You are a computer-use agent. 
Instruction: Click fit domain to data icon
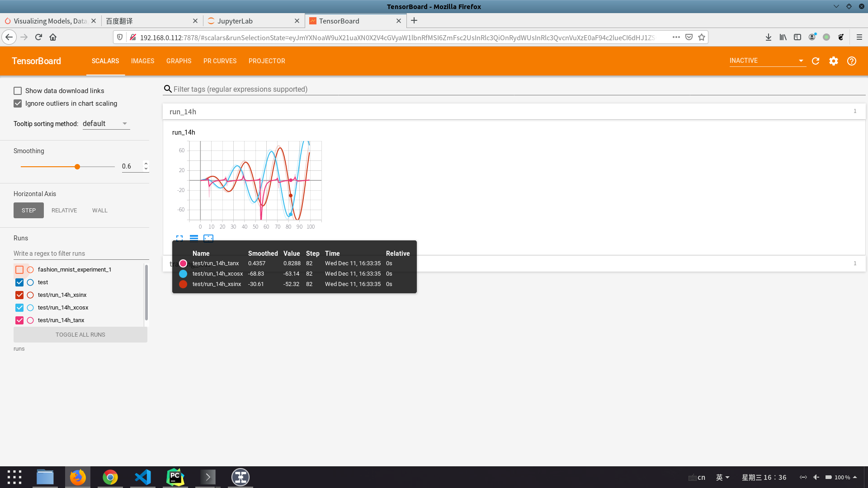coord(208,238)
